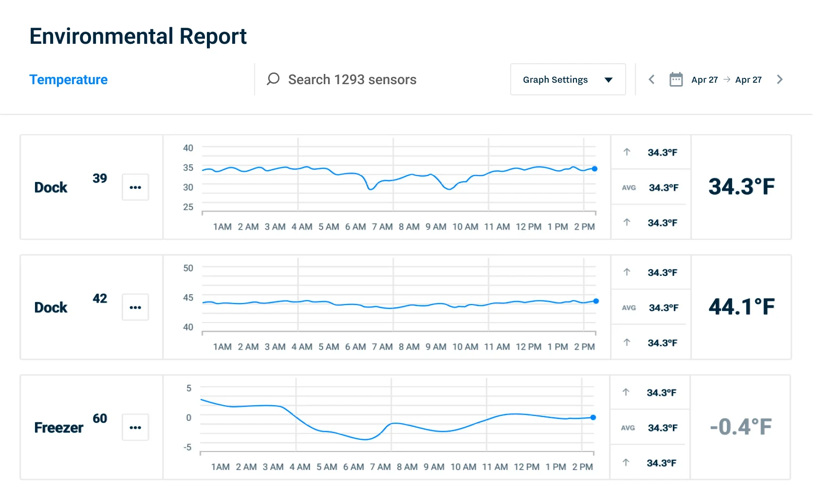Open more options for Dock 39

[x=135, y=187]
